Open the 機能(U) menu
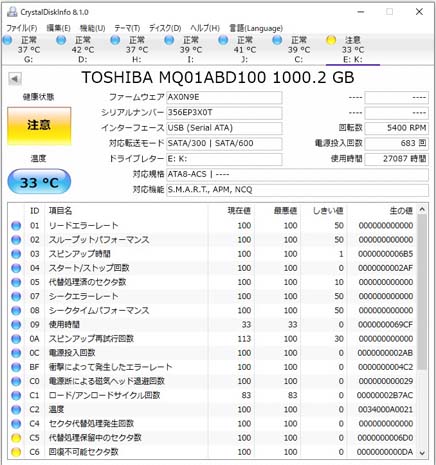Viewport: 436px width, 465px height. pos(92,28)
